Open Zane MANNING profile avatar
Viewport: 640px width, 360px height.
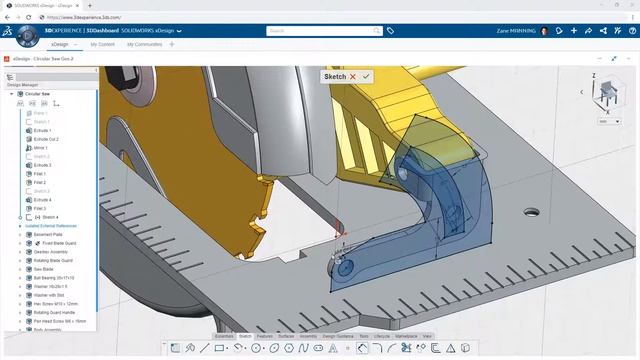pyautogui.click(x=544, y=31)
